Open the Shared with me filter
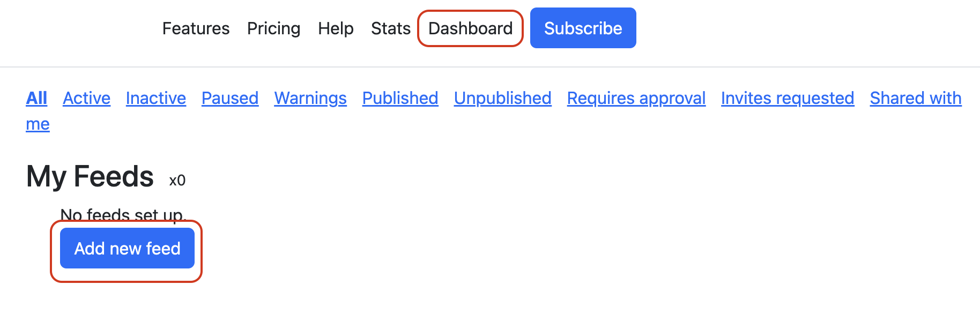Image resolution: width=980 pixels, height=314 pixels. pos(916,98)
